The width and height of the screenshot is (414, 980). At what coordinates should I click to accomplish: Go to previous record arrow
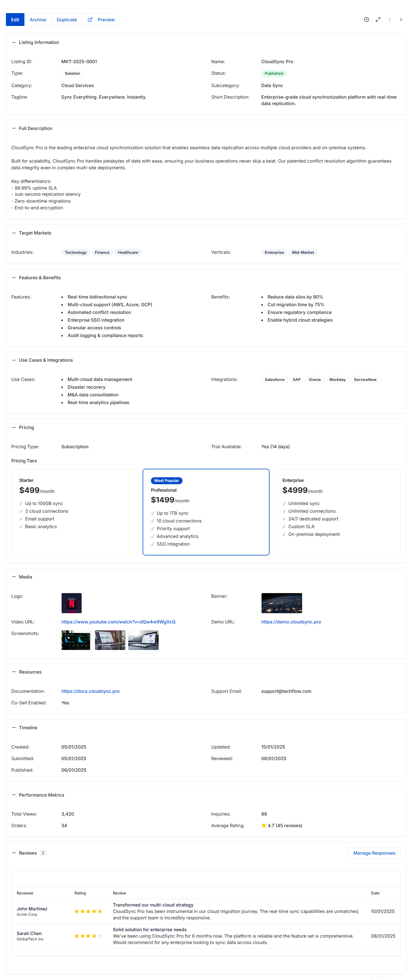click(x=390, y=20)
